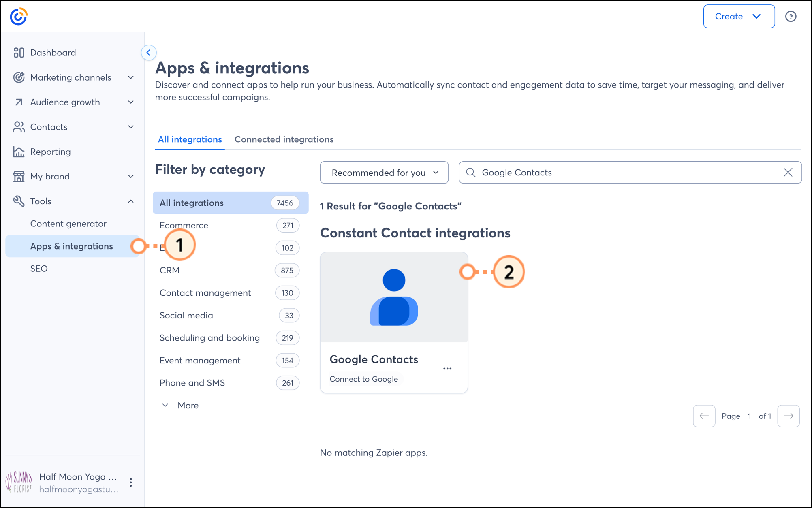
Task: Select Apps & integrations in sidebar
Action: (x=73, y=246)
